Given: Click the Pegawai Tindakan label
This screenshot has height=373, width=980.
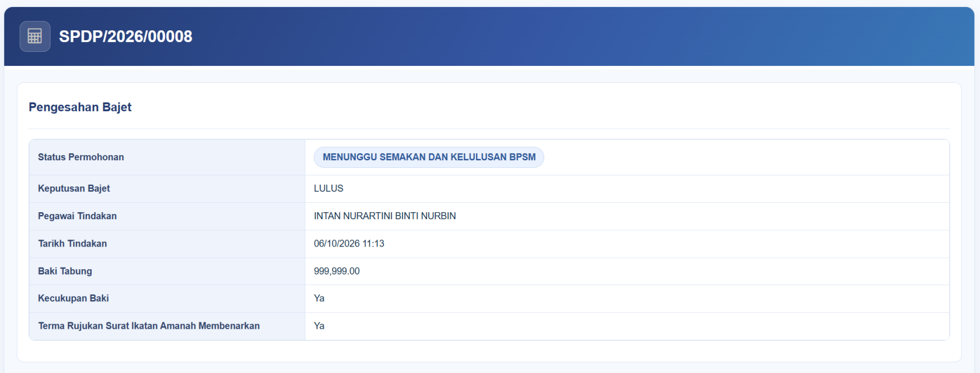Looking at the screenshot, I should click(x=78, y=216).
